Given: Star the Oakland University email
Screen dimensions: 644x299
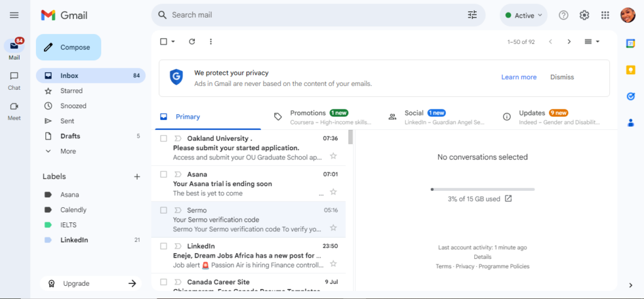Looking at the screenshot, I should coord(333,156).
